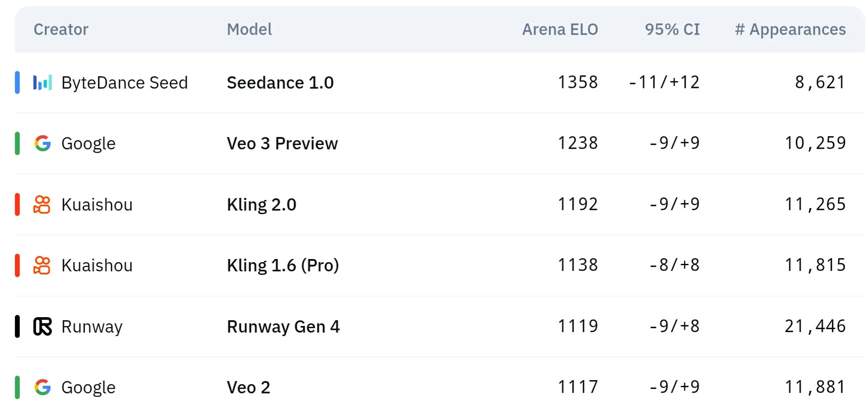Select the Kling 2.0 model name
Image resolution: width=868 pixels, height=411 pixels.
[262, 205]
